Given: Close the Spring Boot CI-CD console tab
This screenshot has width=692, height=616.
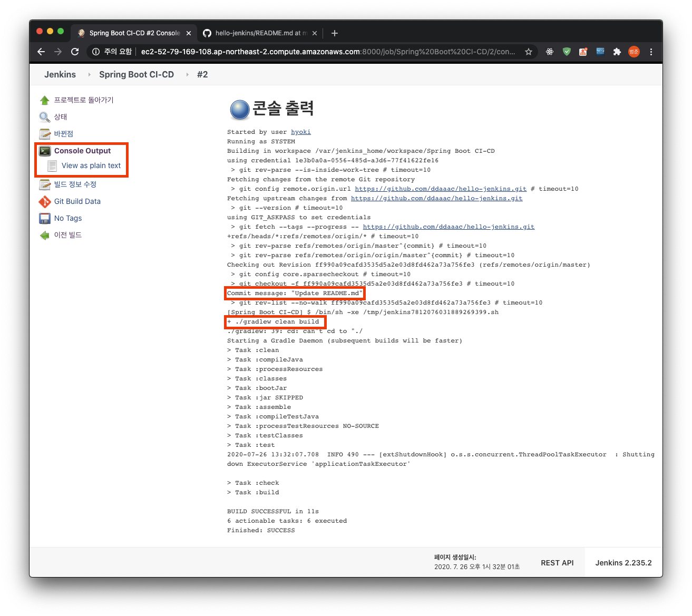Looking at the screenshot, I should 189,33.
